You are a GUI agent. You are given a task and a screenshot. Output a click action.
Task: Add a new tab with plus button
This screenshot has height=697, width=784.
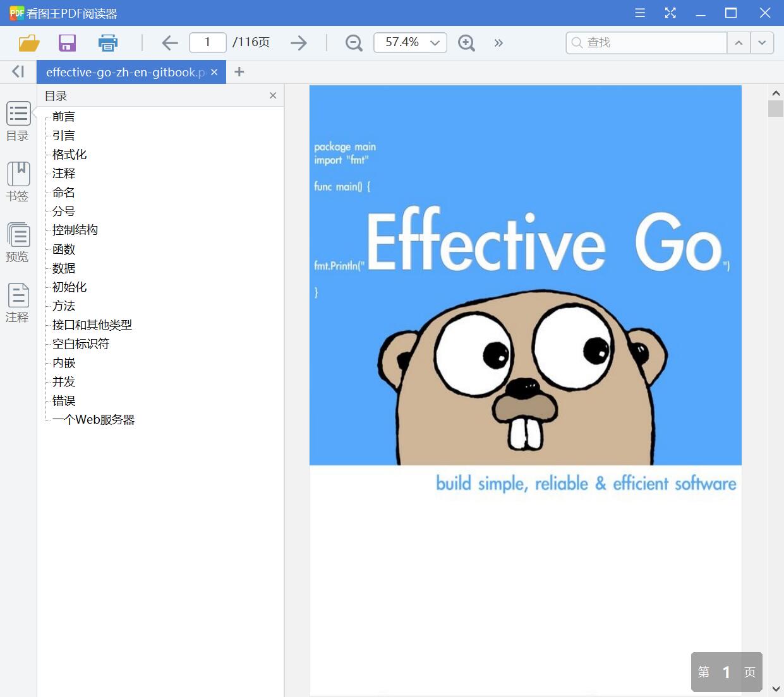pyautogui.click(x=239, y=72)
